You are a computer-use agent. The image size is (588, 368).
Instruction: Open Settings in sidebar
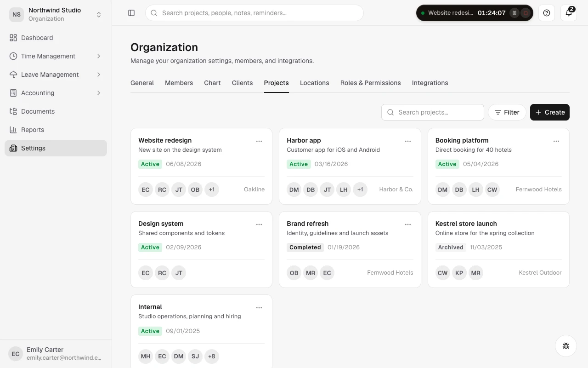click(x=56, y=148)
